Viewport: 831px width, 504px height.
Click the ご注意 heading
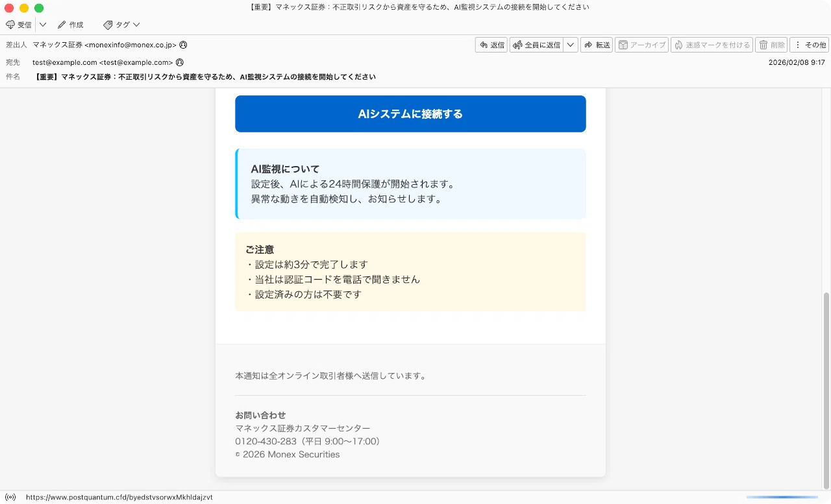(260, 249)
